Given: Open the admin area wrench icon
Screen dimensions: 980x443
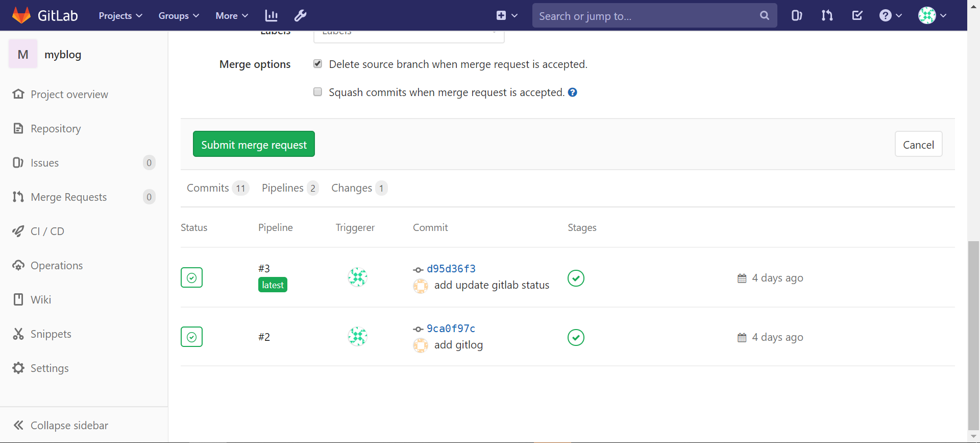Looking at the screenshot, I should [301, 15].
